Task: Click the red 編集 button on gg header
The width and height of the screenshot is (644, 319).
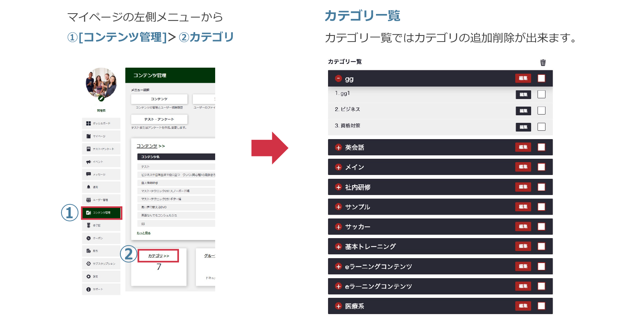Action: tap(523, 78)
